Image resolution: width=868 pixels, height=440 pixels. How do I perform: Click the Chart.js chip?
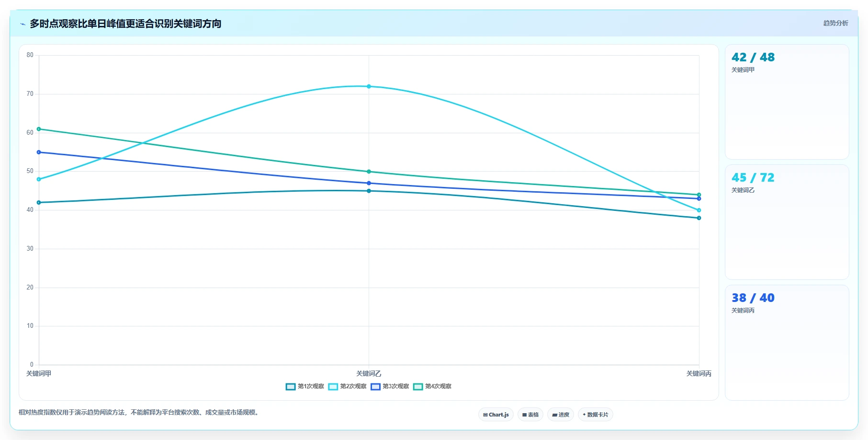(x=496, y=415)
